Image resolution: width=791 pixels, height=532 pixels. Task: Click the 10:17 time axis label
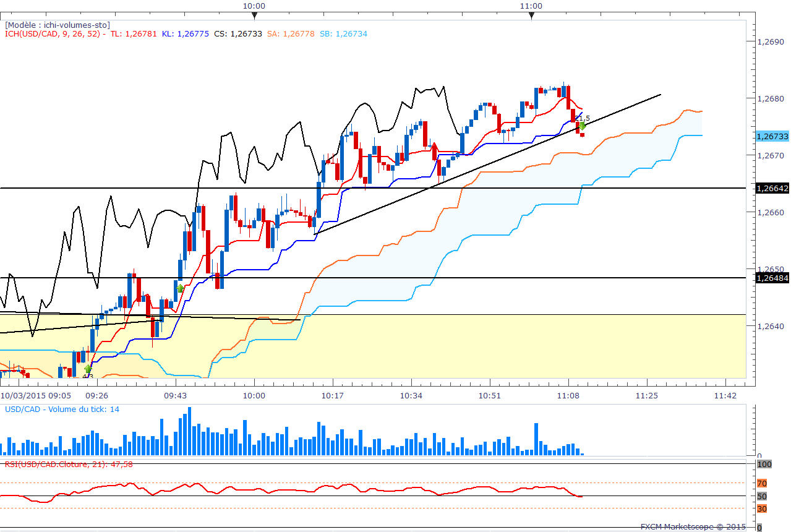332,395
